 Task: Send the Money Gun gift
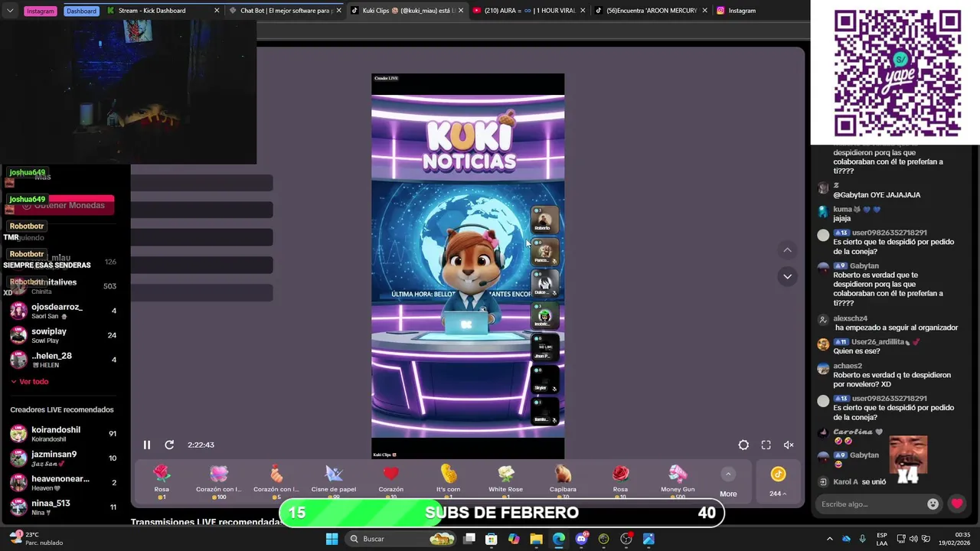click(x=678, y=482)
